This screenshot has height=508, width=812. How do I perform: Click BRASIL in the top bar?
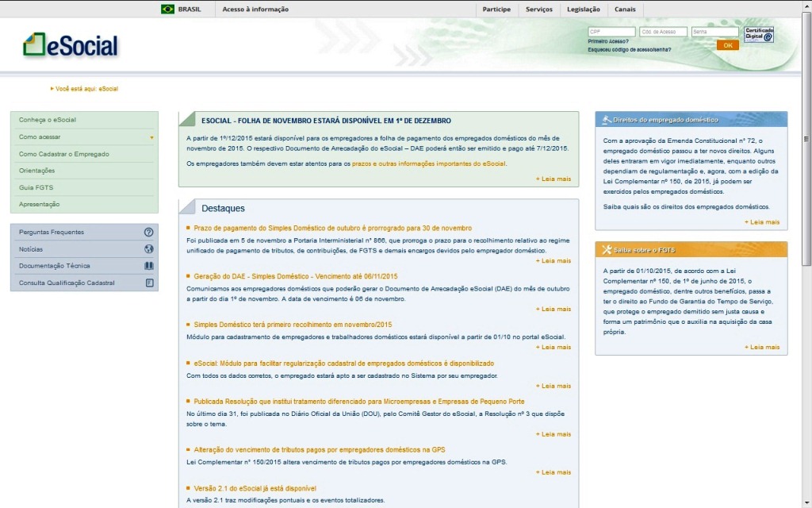pyautogui.click(x=189, y=10)
